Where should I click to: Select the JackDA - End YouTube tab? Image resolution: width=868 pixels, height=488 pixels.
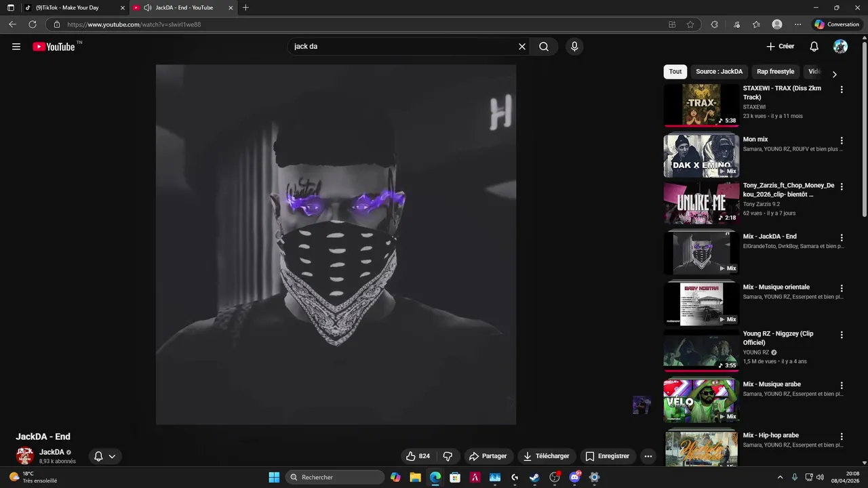point(184,7)
